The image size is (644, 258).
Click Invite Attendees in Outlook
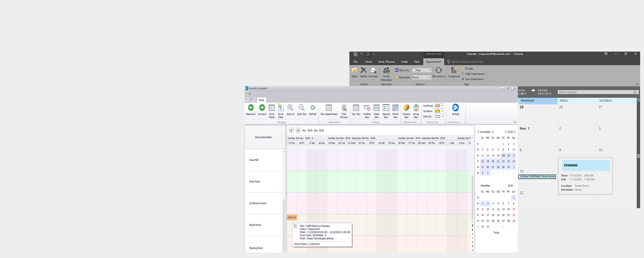(x=386, y=74)
